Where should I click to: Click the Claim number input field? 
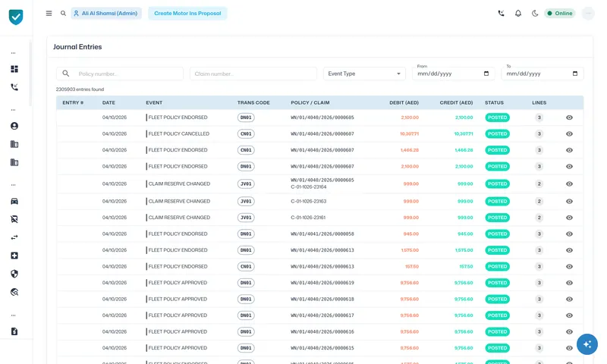pos(253,74)
